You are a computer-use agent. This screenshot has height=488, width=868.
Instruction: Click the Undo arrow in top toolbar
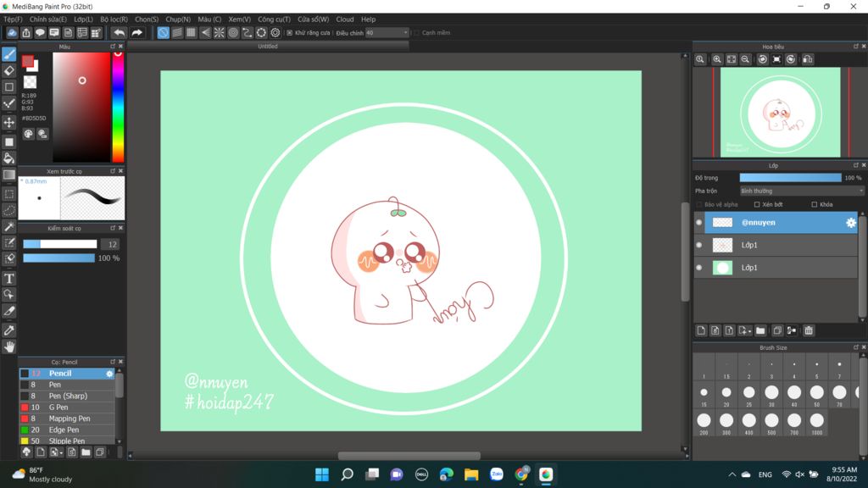119,33
